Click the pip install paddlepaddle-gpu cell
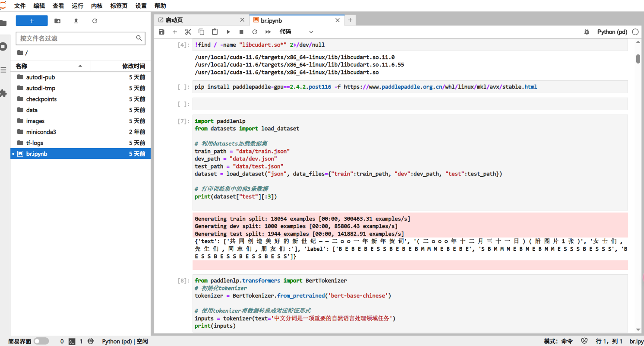The width and height of the screenshot is (644, 346). [410, 87]
